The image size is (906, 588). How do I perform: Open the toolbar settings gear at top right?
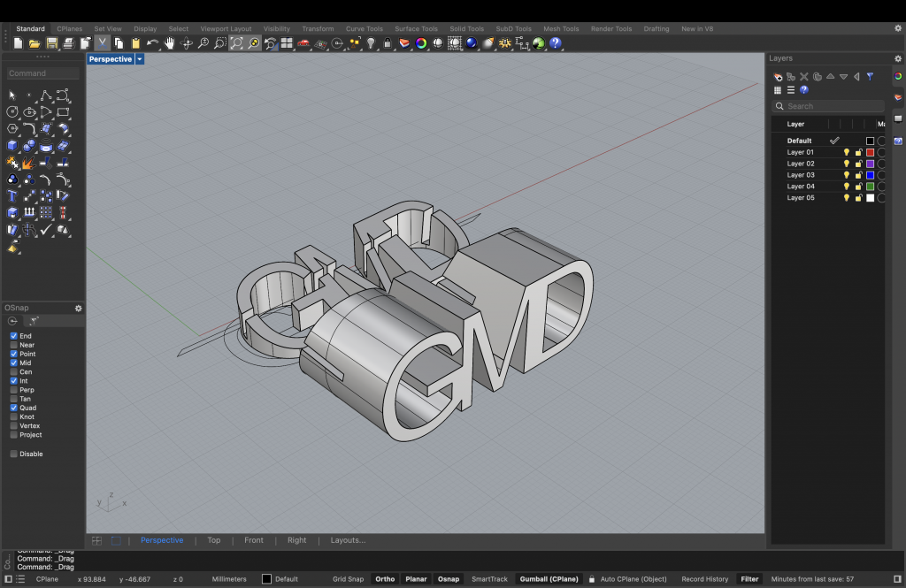point(898,27)
